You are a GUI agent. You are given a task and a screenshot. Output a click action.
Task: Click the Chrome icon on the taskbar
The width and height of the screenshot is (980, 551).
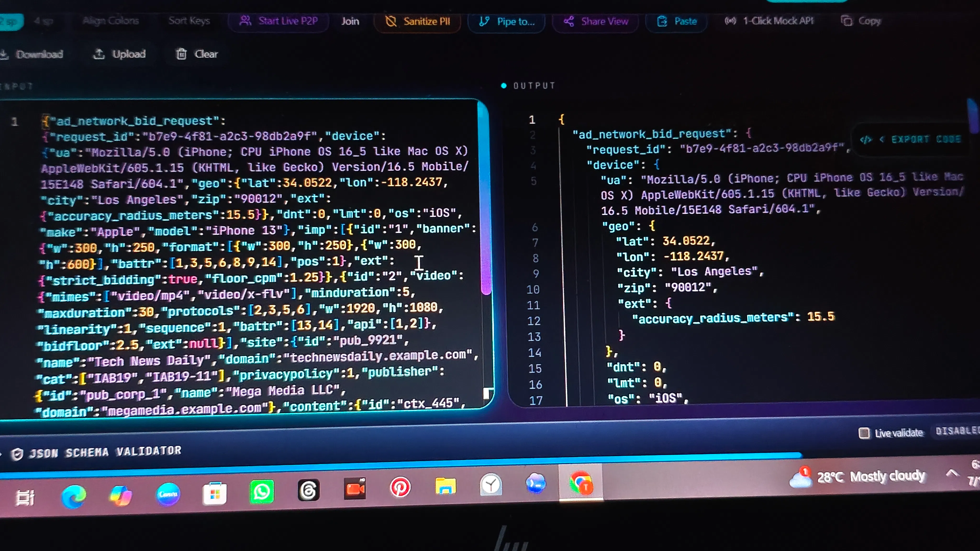click(580, 483)
